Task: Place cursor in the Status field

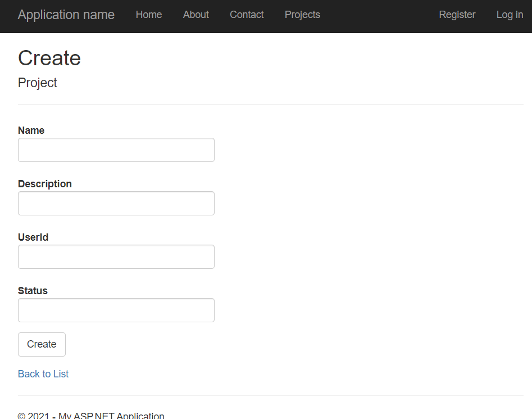Action: coord(116,310)
